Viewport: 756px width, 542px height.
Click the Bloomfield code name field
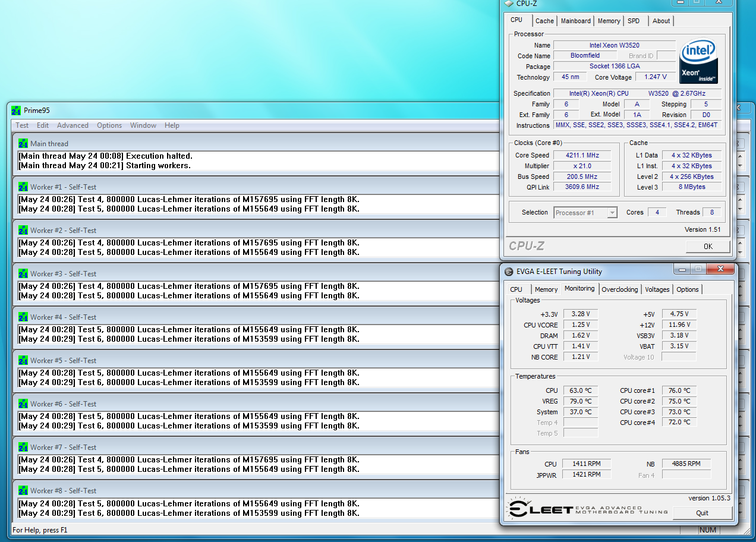point(585,55)
